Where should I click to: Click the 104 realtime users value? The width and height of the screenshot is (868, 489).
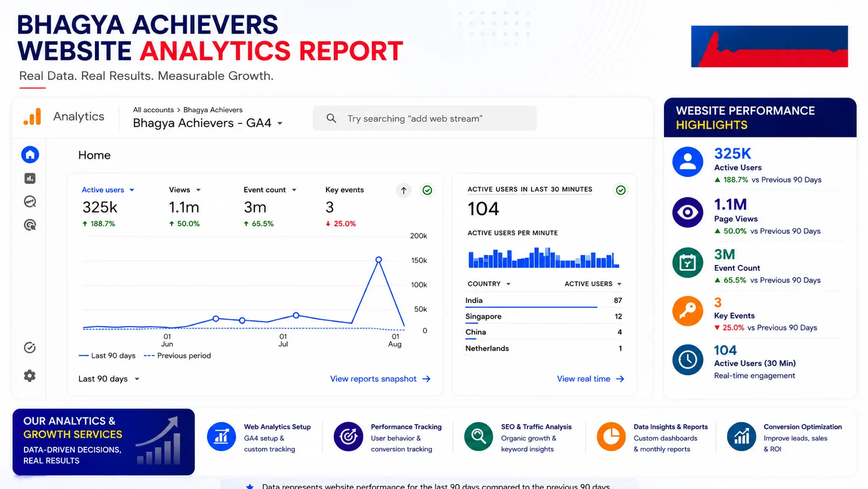pyautogui.click(x=483, y=209)
